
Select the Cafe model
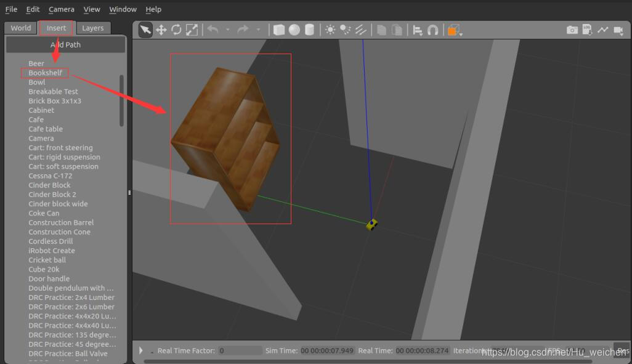36,119
